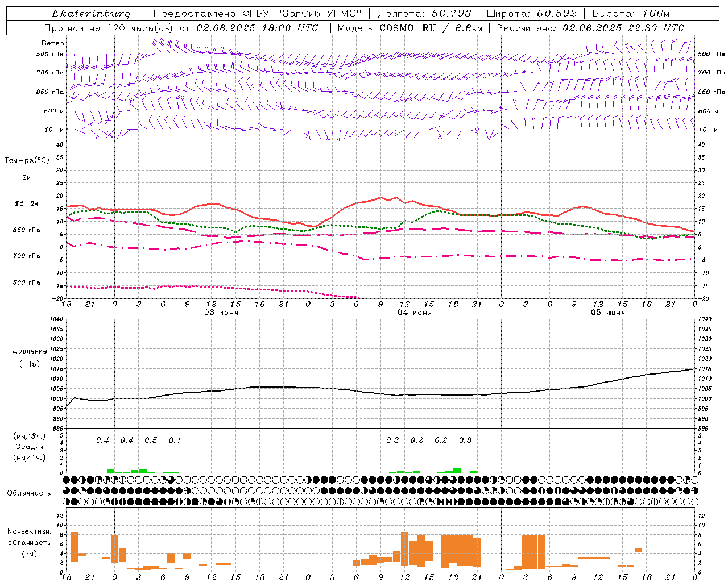
Task: Click the 'Широта: 60.592' header value
Action: (531, 14)
